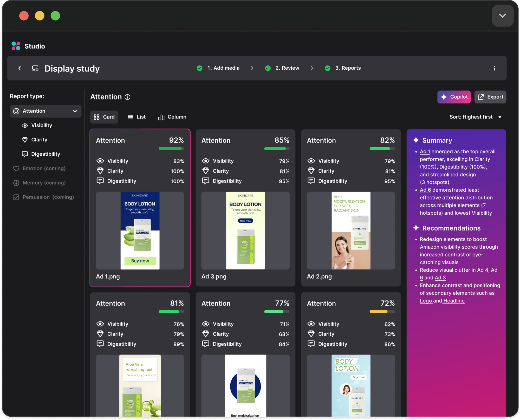Screen dimensions: 520x420
Task: Open the Sort: Highest first dropdown
Action: coord(475,117)
